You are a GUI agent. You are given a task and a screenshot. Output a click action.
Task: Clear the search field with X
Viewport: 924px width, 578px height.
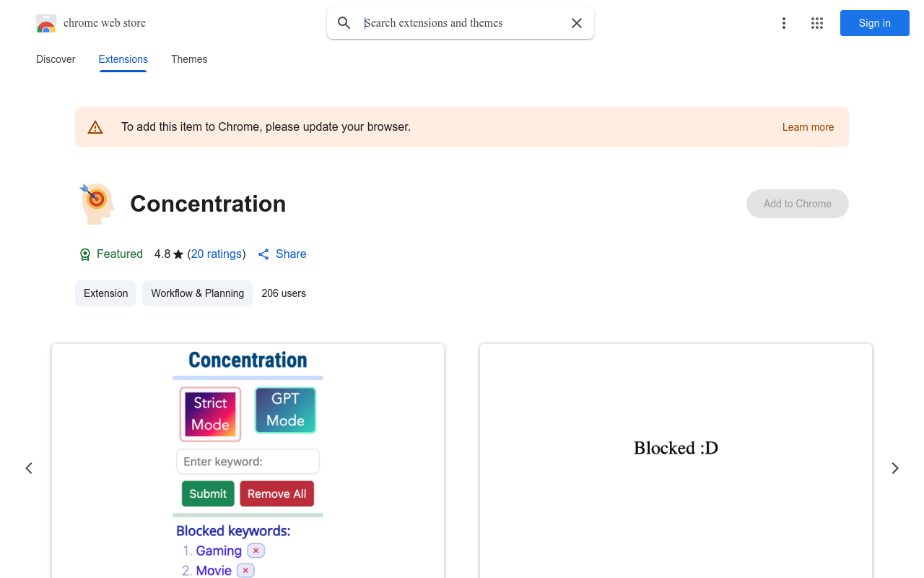[x=577, y=23]
